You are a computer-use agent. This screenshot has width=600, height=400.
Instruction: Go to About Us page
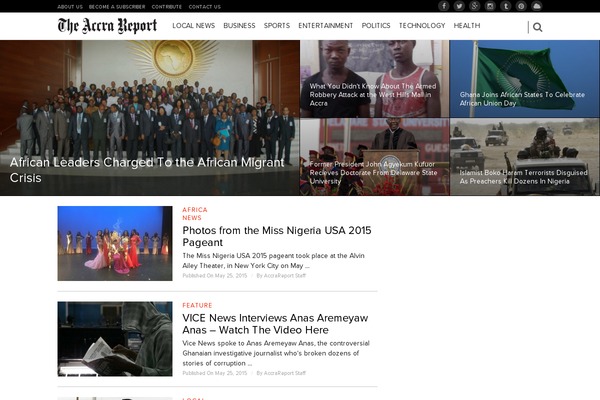[x=70, y=7]
